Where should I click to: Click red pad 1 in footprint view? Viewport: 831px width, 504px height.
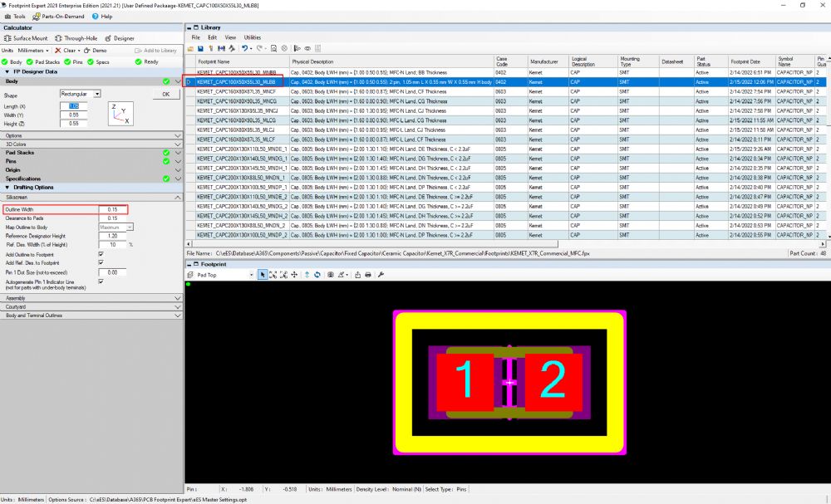pyautogui.click(x=465, y=382)
